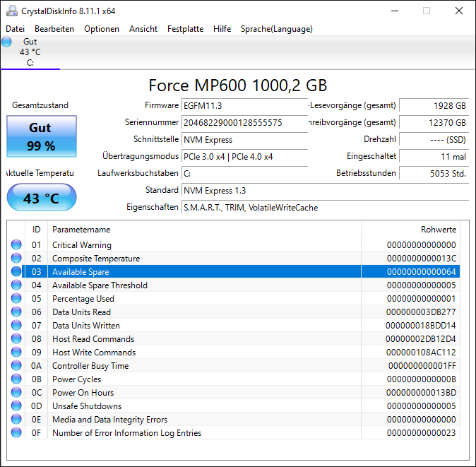This screenshot has height=467, width=476.
Task: Click status orb of Host Read Commands row
Action: [x=16, y=338]
